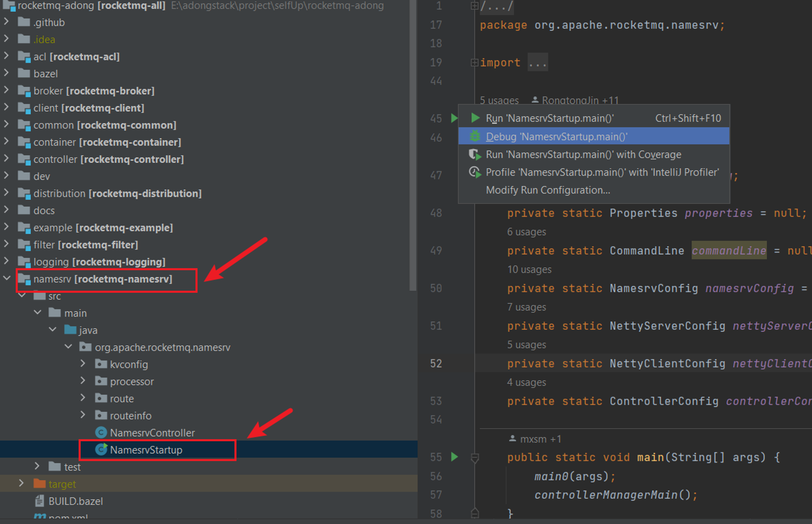Click the green run gutter icon at line 55
This screenshot has height=524, width=812.
point(454,457)
